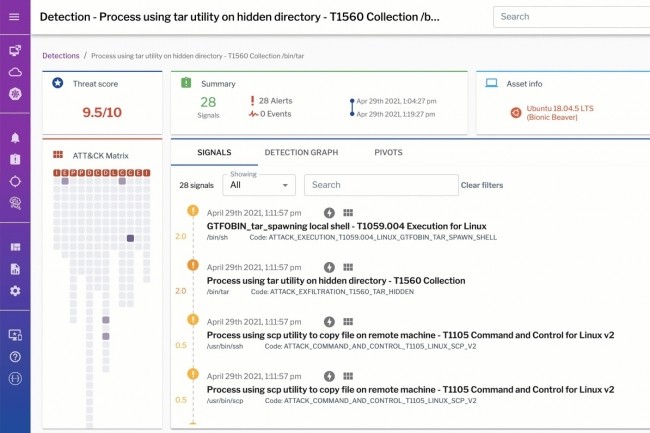The width and height of the screenshot is (650, 433).
Task: Click the highlighted dark cell in ATT&CK Matrix
Action: tap(131, 238)
